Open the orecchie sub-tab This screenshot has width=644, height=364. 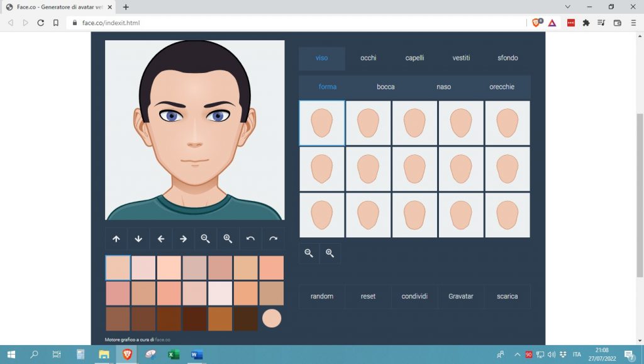pyautogui.click(x=501, y=87)
